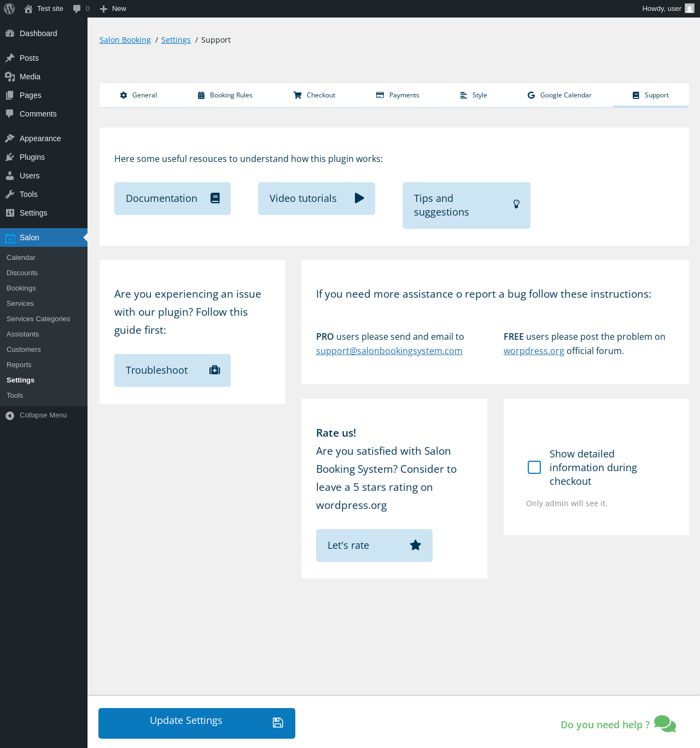Viewport: 700px width, 748px height.
Task: Open Tools in Salon submenu
Action: pyautogui.click(x=15, y=396)
